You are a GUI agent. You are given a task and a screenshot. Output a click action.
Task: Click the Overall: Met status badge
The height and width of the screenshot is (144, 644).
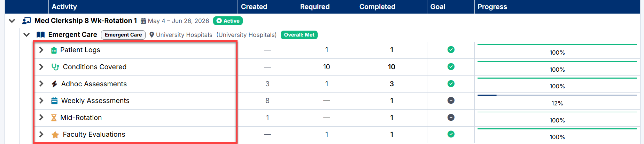[x=299, y=35]
